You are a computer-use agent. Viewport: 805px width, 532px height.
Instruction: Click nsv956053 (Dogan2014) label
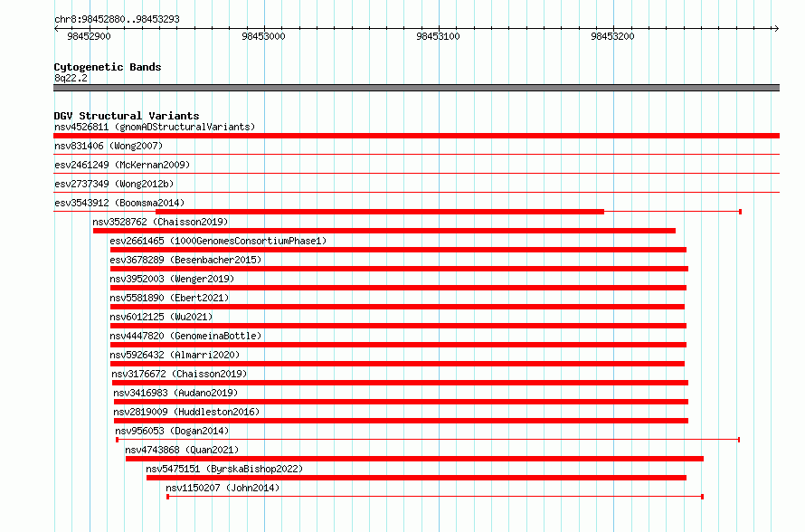(172, 431)
